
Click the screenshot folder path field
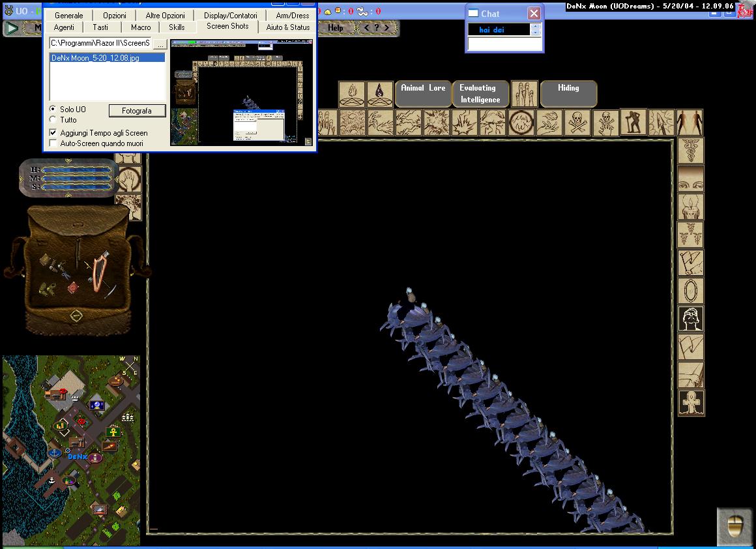100,43
